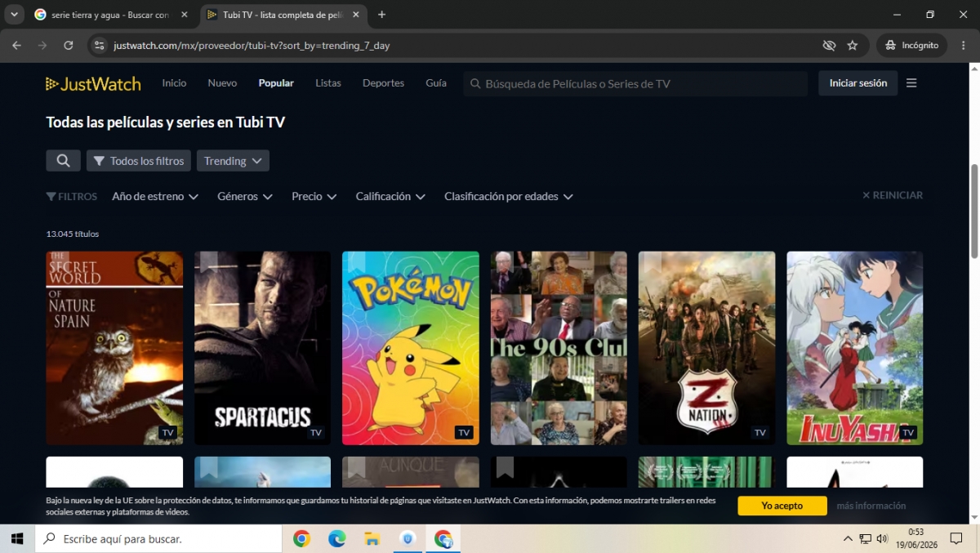Go back to the previous page
The width and height of the screenshot is (980, 553).
(x=16, y=46)
